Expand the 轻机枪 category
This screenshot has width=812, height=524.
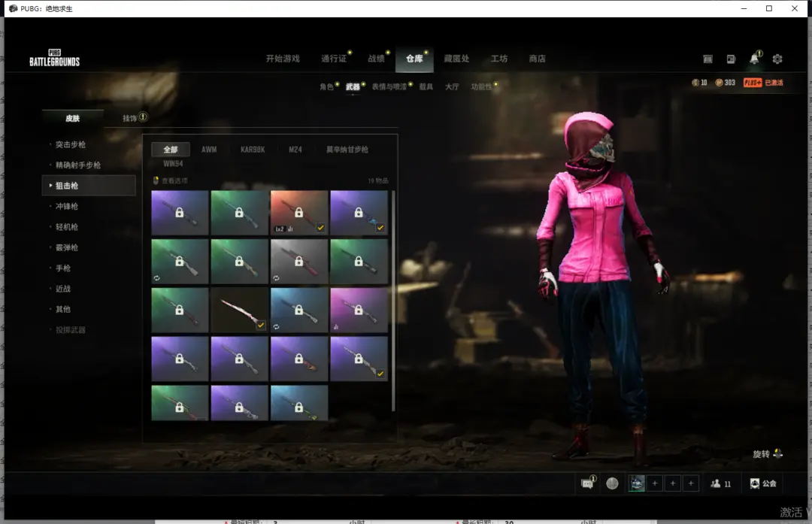[67, 227]
